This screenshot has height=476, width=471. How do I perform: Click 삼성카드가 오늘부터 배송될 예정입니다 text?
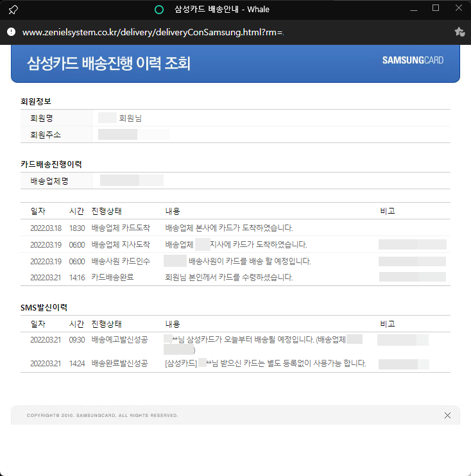pos(250,339)
